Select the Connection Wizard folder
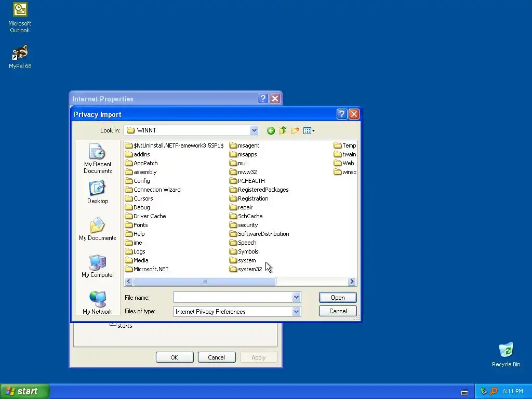This screenshot has width=532, height=399. [153, 190]
